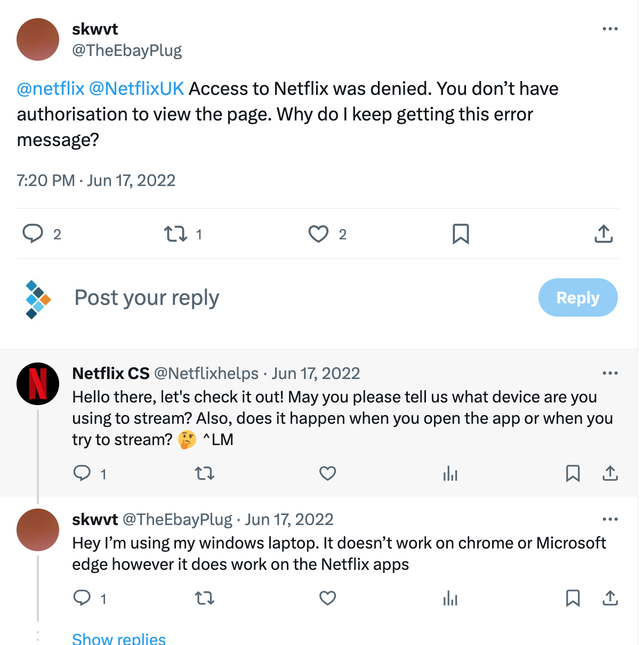Image resolution: width=644 pixels, height=645 pixels.
Task: Retweet the Netflix CS reply
Action: tap(205, 473)
